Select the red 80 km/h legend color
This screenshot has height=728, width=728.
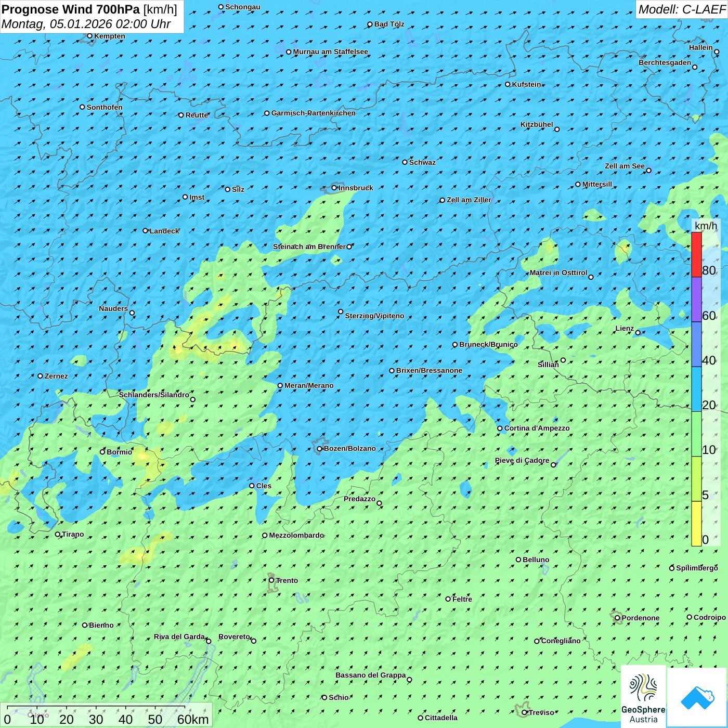pos(696,255)
